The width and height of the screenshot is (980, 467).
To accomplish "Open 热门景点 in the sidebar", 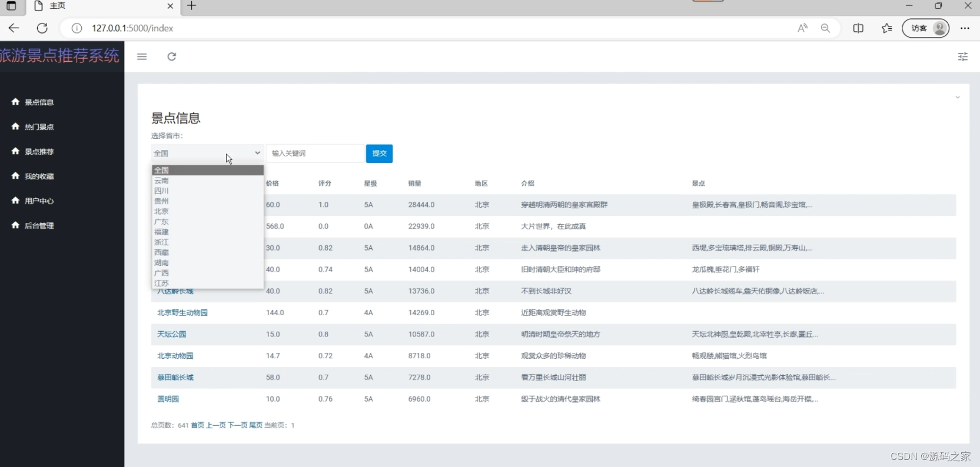I will tap(39, 127).
